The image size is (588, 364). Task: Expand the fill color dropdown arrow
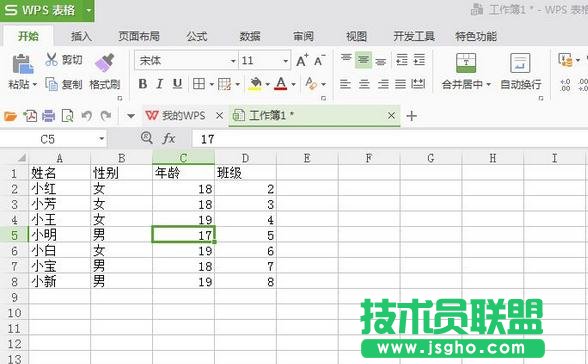click(267, 84)
